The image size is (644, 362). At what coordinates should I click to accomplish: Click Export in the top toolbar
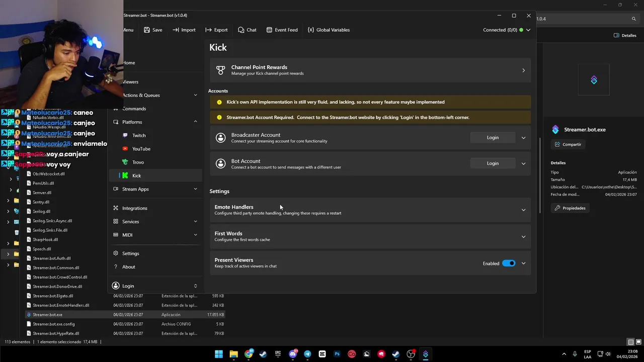click(x=216, y=30)
